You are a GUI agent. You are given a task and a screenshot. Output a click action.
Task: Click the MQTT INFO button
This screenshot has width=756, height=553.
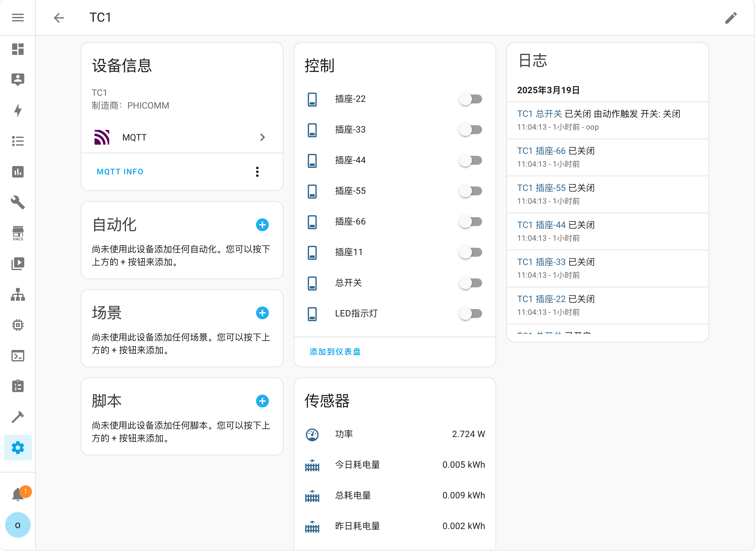click(120, 172)
